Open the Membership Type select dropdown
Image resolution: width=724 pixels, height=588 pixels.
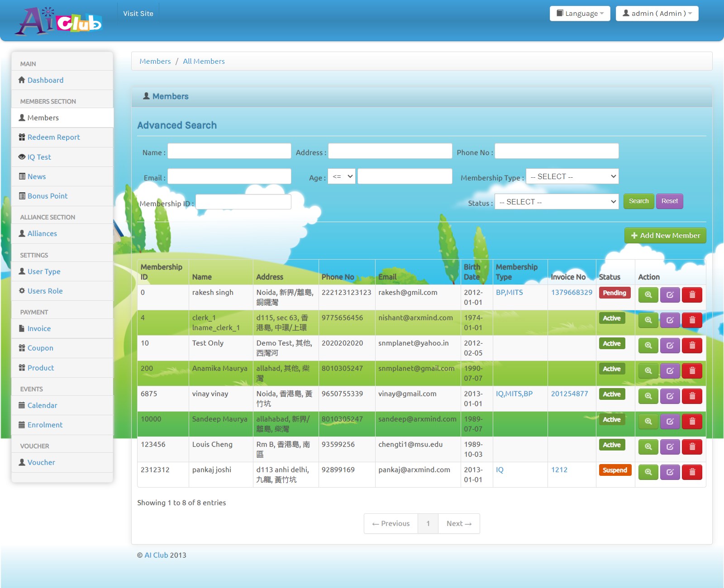pyautogui.click(x=572, y=176)
